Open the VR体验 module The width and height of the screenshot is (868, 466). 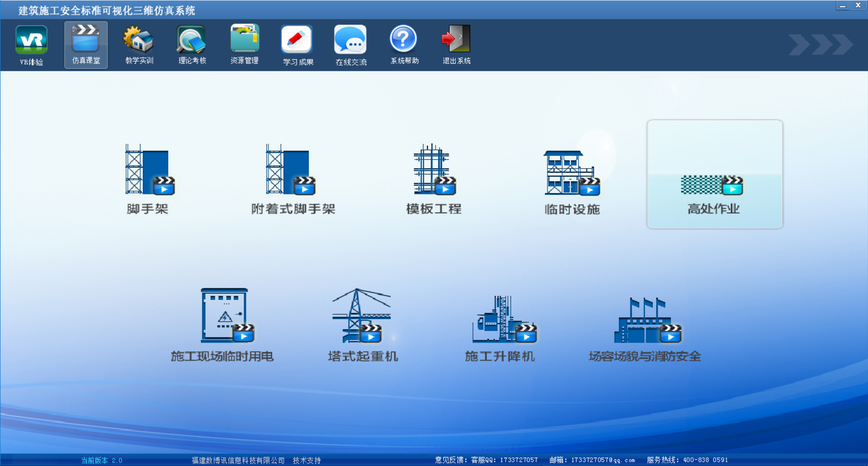(31, 45)
